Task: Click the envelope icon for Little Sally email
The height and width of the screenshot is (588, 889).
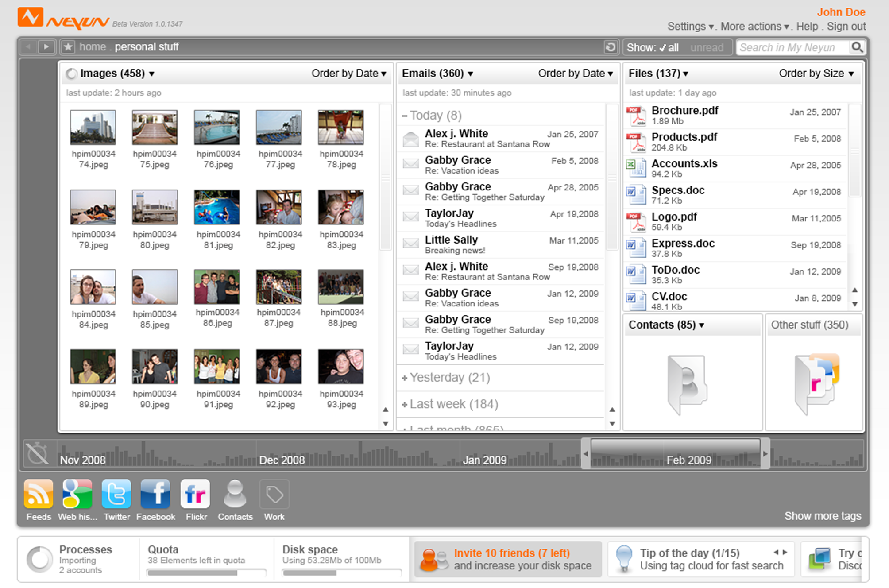Action: point(411,243)
